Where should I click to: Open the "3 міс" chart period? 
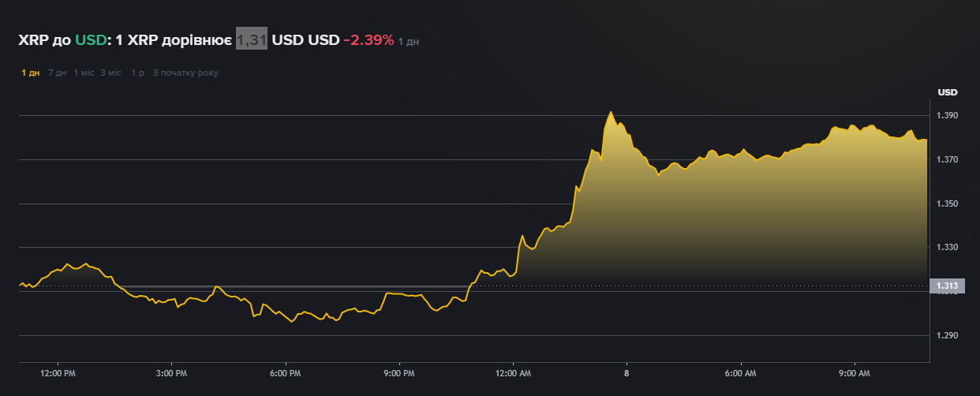pyautogui.click(x=110, y=73)
